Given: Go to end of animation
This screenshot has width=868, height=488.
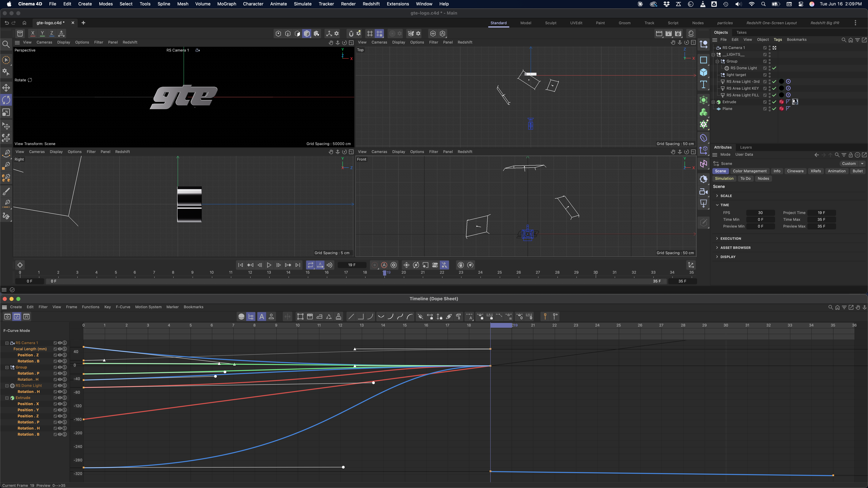Looking at the screenshot, I should [x=298, y=265].
